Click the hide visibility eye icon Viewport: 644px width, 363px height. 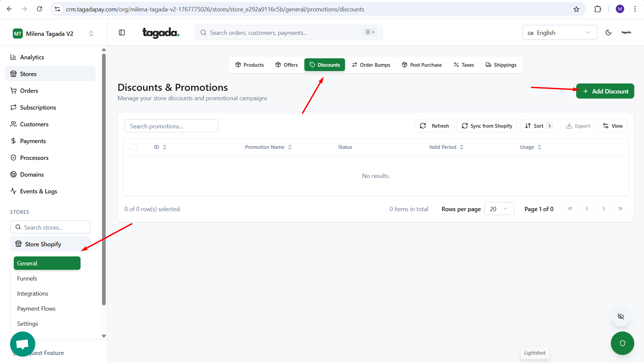click(621, 316)
